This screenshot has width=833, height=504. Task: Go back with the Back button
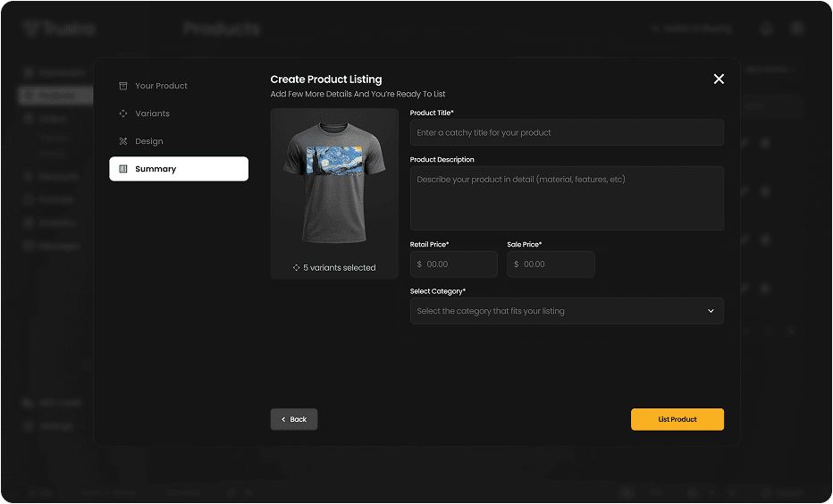294,419
